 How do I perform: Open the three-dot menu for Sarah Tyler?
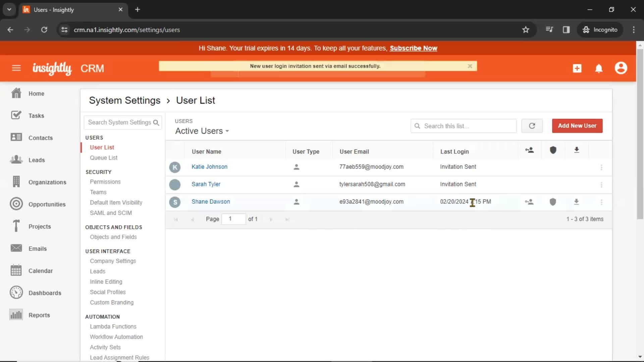pos(601,185)
